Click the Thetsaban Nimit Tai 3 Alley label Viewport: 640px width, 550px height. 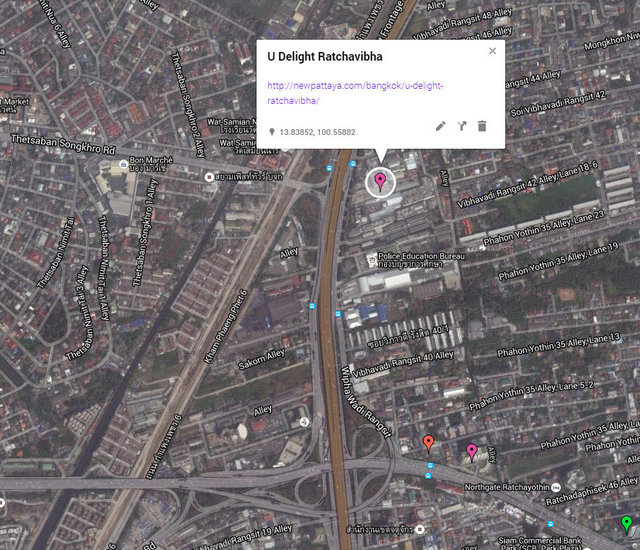point(79,313)
